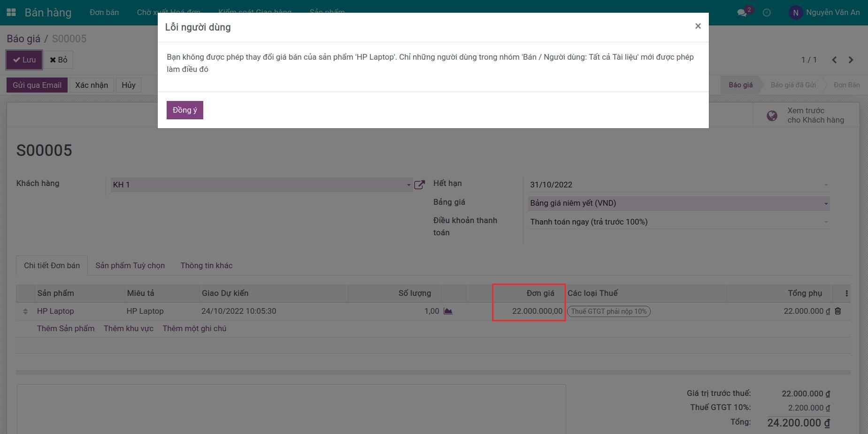Expand the Bảng giá pricelist dropdown

coord(826,203)
